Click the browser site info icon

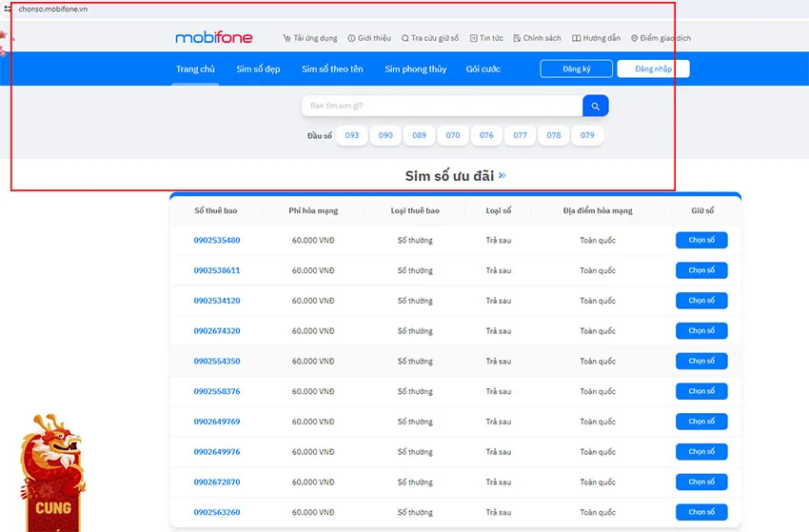pyautogui.click(x=8, y=9)
